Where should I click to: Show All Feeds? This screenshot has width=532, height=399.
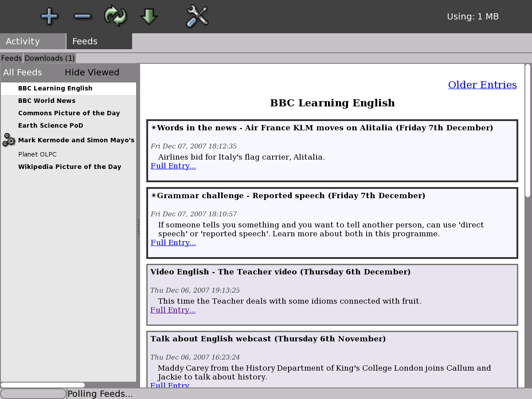coord(23,72)
